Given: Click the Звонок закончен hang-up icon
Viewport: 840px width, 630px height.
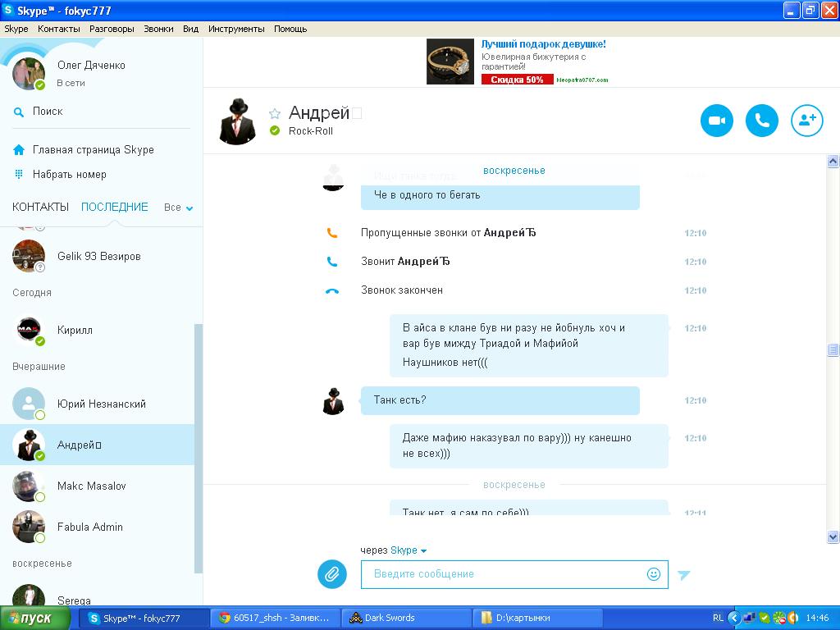Looking at the screenshot, I should coord(332,291).
